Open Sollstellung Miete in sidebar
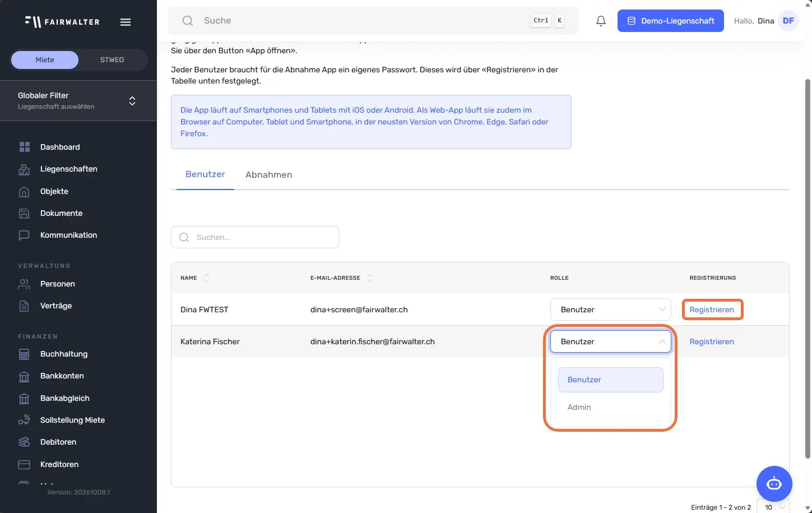Viewport: 812px width, 513px height. pos(72,420)
